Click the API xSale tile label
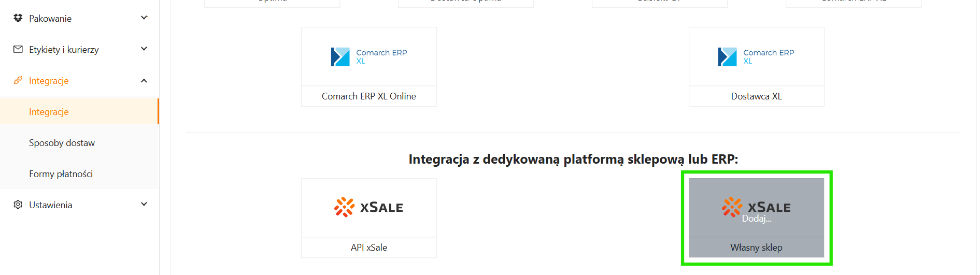Screen dimensions: 980x275 coord(368,248)
